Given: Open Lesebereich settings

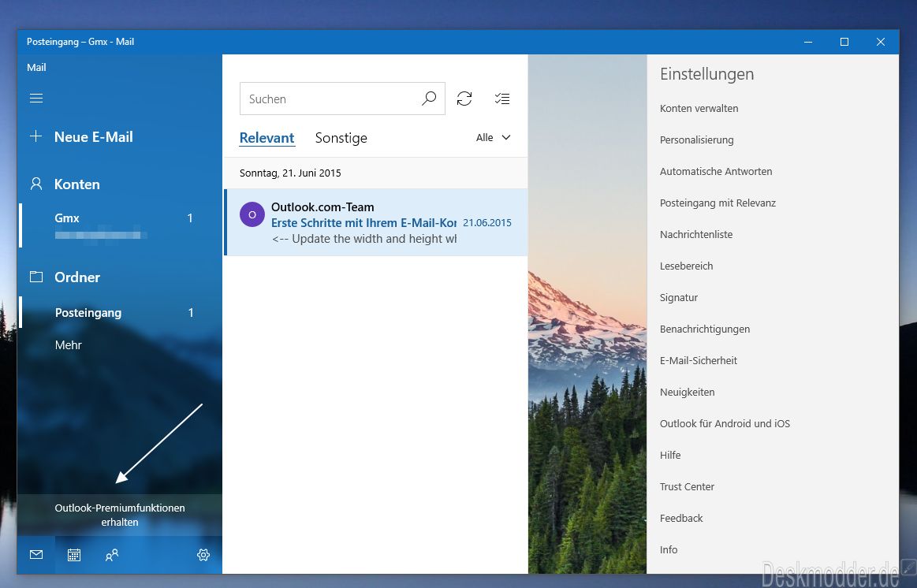Looking at the screenshot, I should coord(686,266).
